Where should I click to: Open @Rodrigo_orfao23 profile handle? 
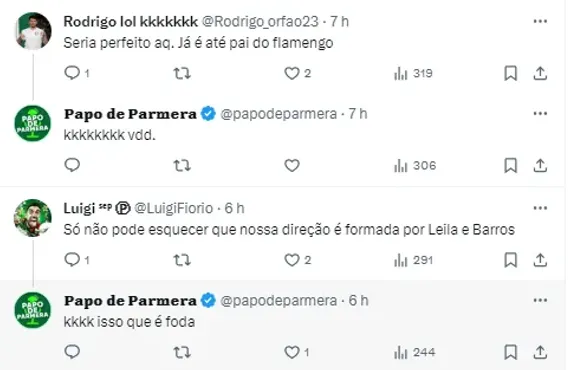coord(260,21)
